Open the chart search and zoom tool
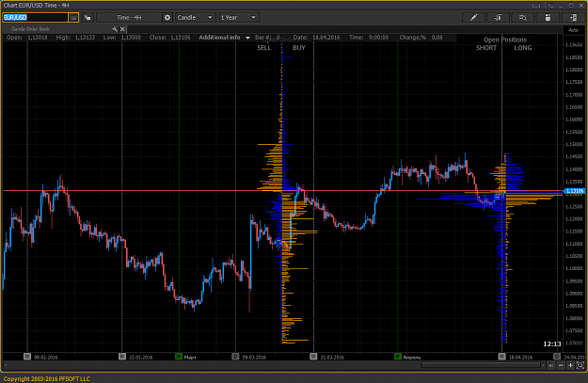 [x=523, y=17]
